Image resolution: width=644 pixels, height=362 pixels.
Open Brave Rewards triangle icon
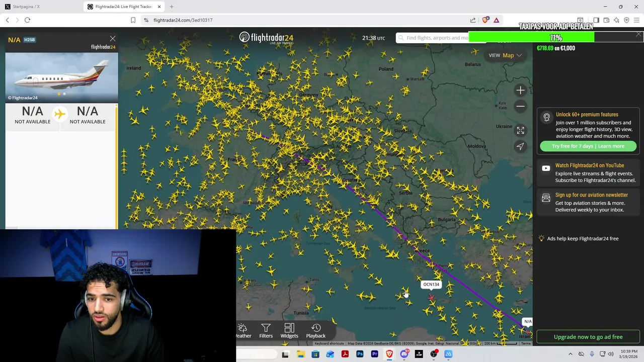[x=496, y=20]
